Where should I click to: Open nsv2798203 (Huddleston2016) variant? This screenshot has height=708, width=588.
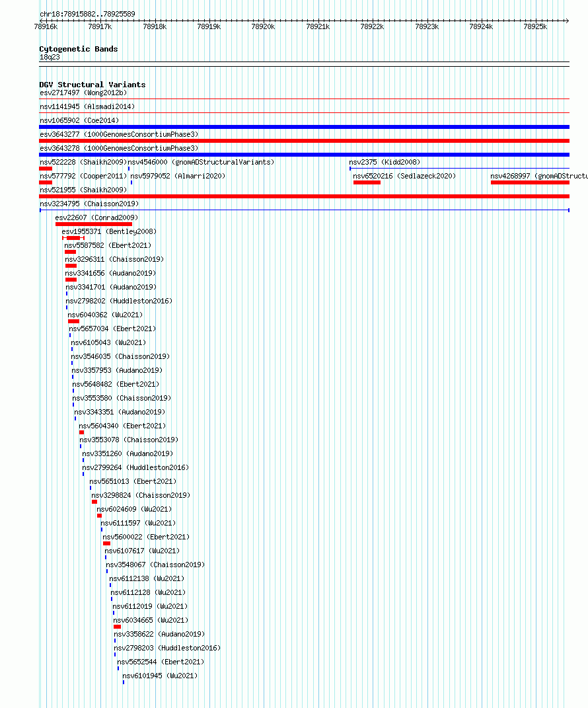167,649
